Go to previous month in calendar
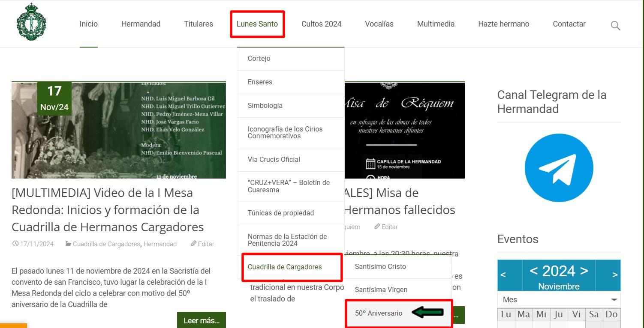The height and width of the screenshot is (328, 644). (x=503, y=275)
